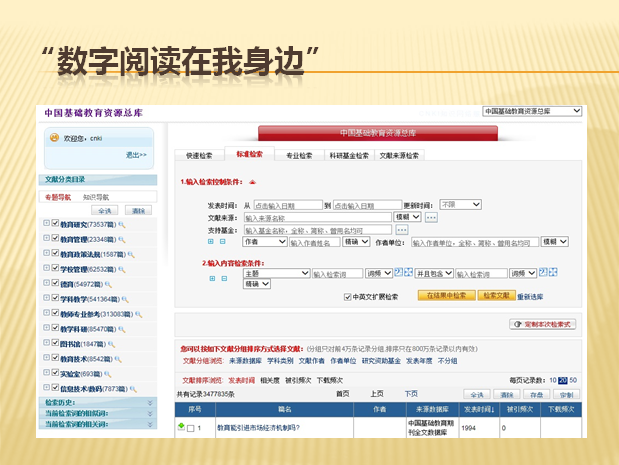Collapse the search control conditions section arrow
This screenshot has width=619, height=465.
tap(252, 182)
